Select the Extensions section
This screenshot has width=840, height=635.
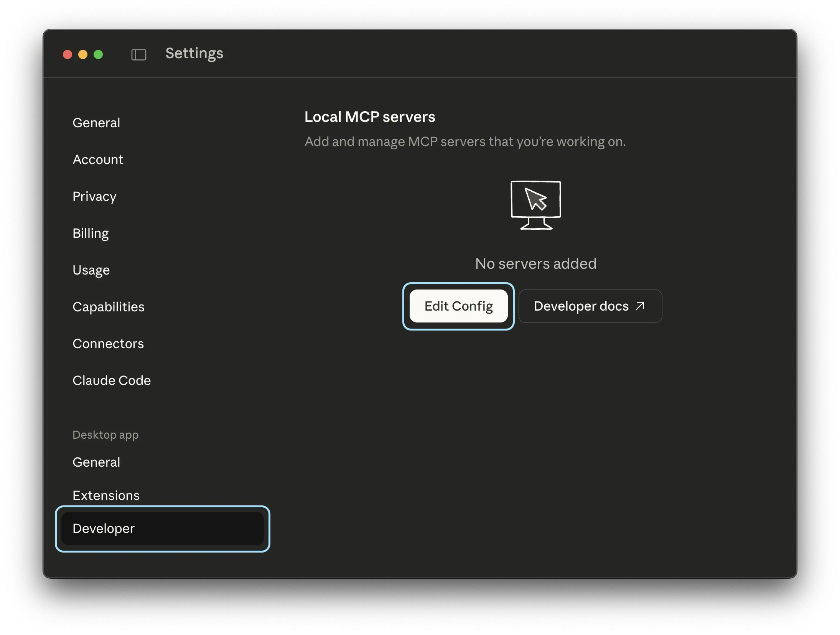coord(106,495)
